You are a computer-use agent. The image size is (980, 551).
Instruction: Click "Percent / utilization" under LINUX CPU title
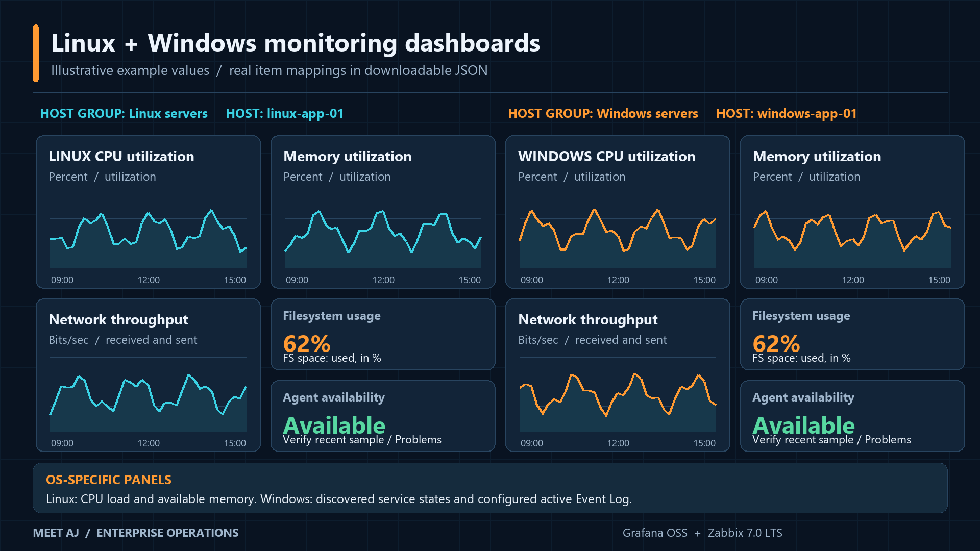click(102, 177)
